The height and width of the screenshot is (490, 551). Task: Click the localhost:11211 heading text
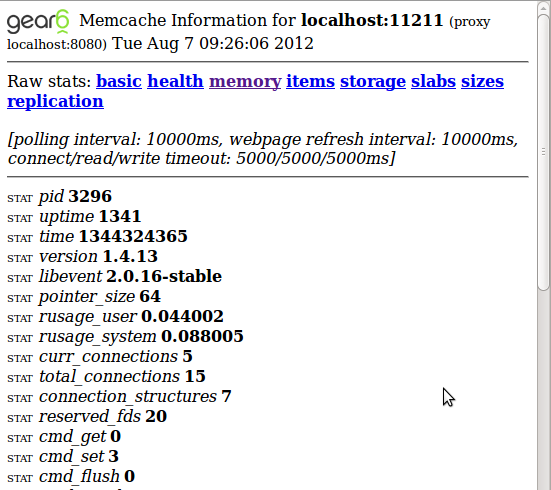tap(372, 20)
